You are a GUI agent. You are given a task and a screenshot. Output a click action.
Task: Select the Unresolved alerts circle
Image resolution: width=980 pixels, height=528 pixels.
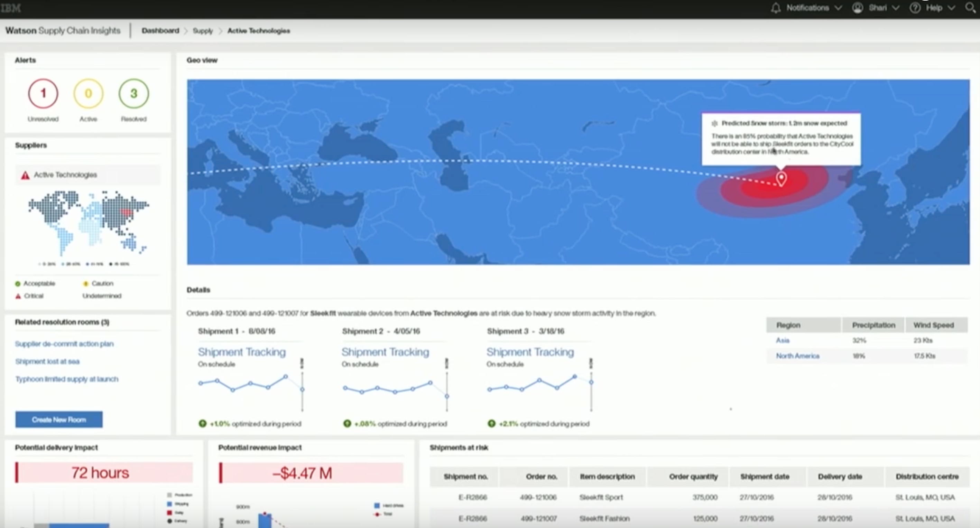pos(43,94)
